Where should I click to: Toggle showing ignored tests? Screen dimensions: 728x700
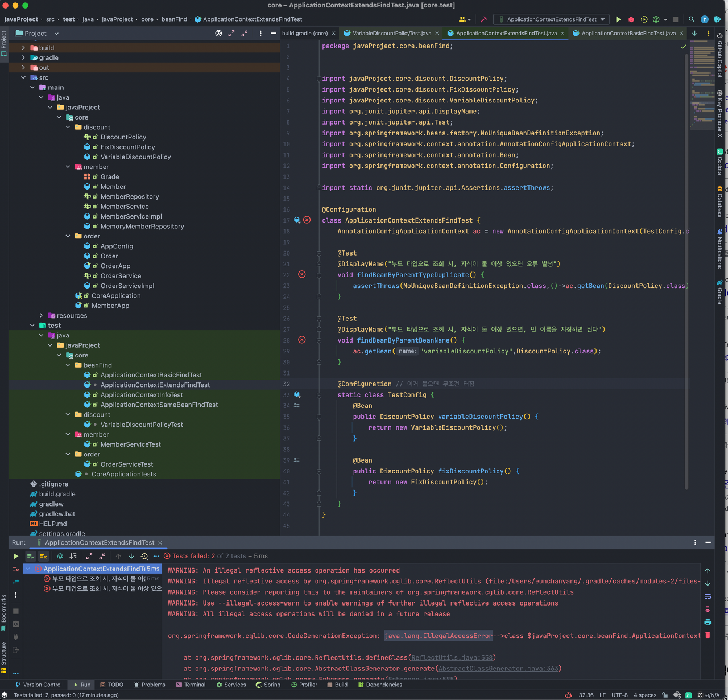coord(43,556)
